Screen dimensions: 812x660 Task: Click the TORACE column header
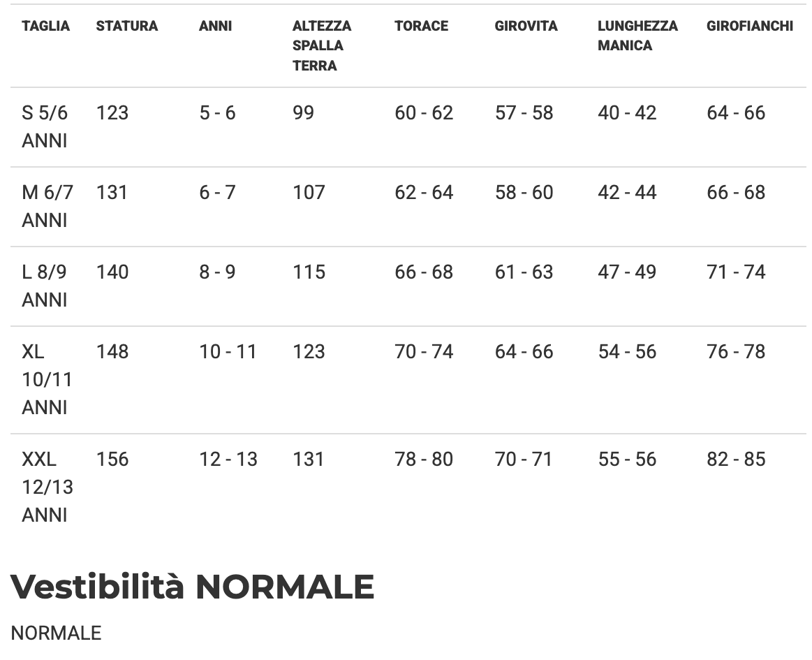coord(421,27)
